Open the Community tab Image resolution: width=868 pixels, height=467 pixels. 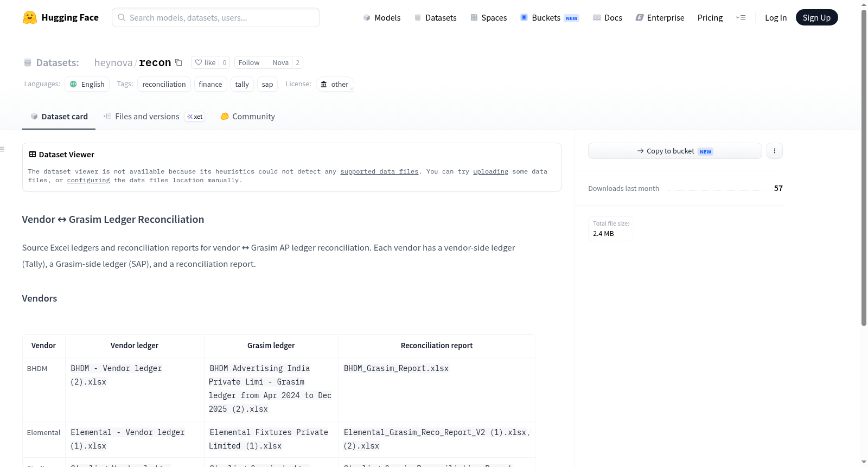click(x=247, y=116)
